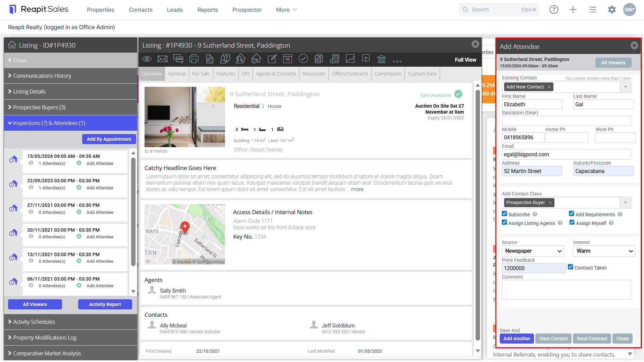Switch to the Offers/Contracts tab
Viewport: 644px width, 362px height.
coord(350,74)
